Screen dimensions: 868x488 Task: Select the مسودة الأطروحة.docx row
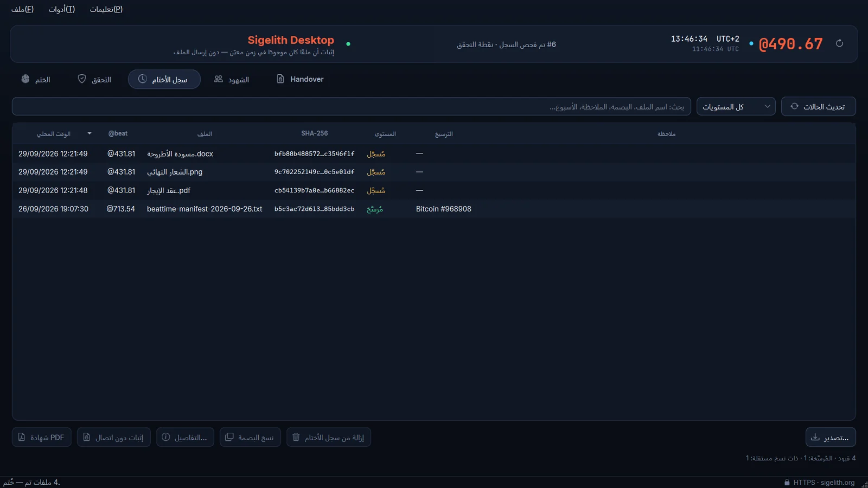(434, 154)
